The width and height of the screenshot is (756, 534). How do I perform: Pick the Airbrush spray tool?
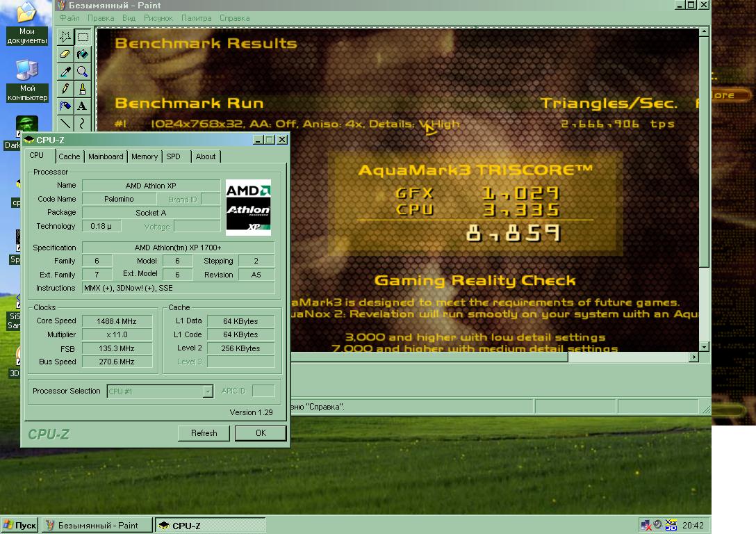point(65,106)
